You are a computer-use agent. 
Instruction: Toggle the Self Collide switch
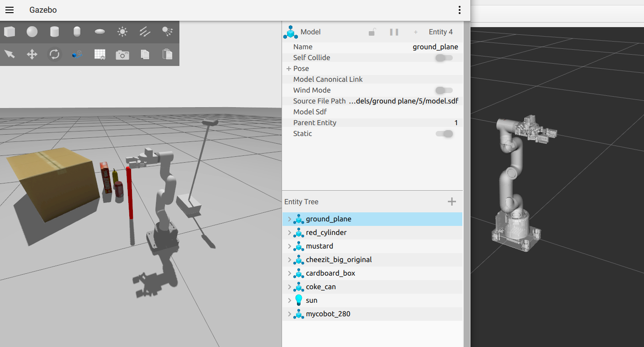444,58
